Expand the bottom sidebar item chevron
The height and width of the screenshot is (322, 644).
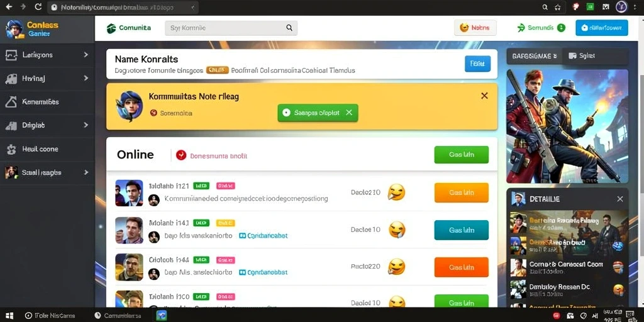[x=86, y=172]
